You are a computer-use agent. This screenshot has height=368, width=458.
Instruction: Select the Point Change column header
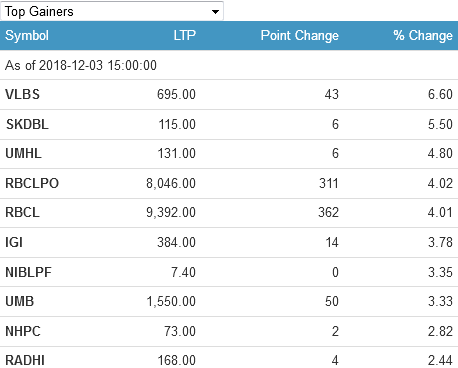coord(299,35)
